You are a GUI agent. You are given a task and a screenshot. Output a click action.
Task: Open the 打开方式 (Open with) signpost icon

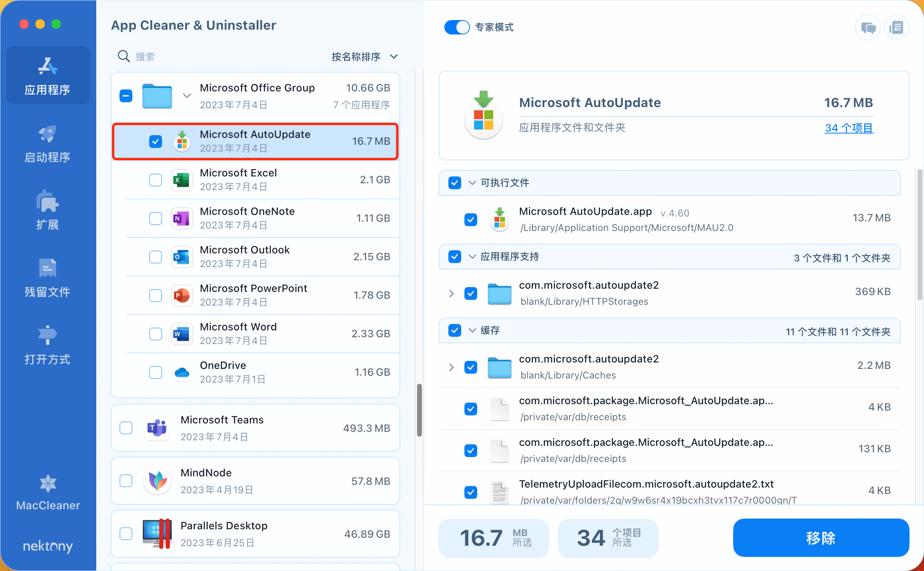click(x=47, y=335)
